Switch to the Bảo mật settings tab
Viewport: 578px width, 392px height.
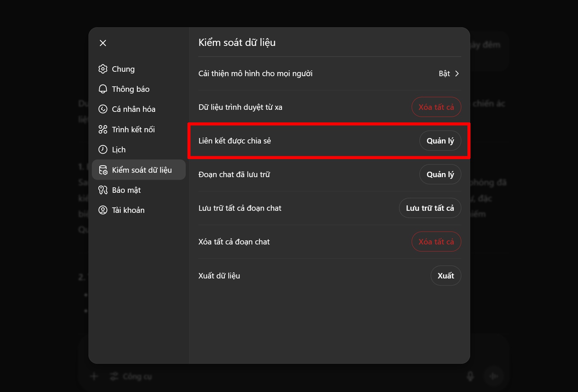pos(126,190)
